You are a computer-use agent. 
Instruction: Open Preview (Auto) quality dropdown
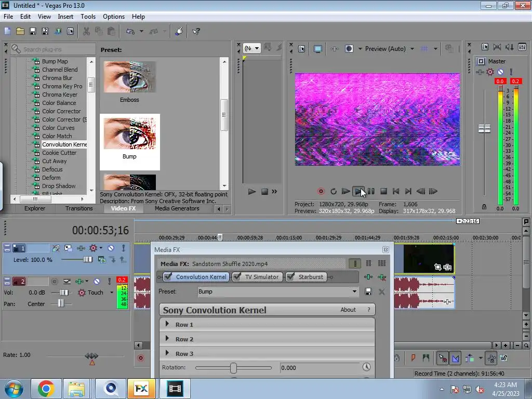[x=412, y=49]
